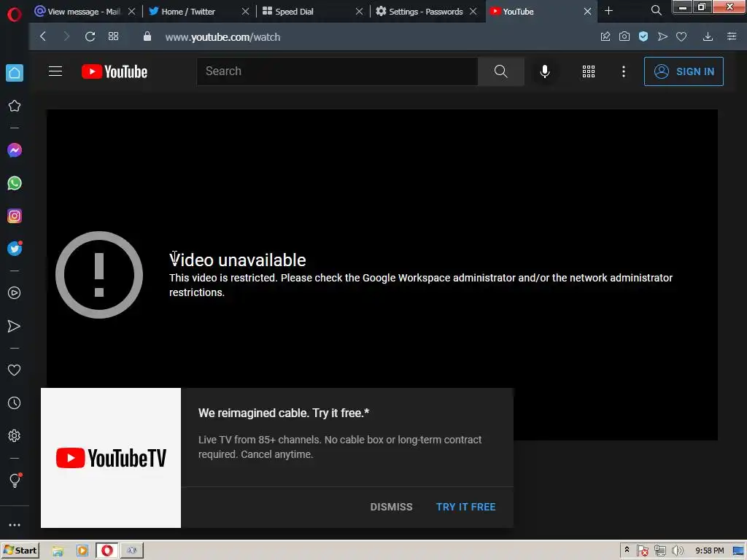Viewport: 747px width, 560px height.
Task: Open the lightbulb tips icon in sidebar
Action: pyautogui.click(x=15, y=480)
